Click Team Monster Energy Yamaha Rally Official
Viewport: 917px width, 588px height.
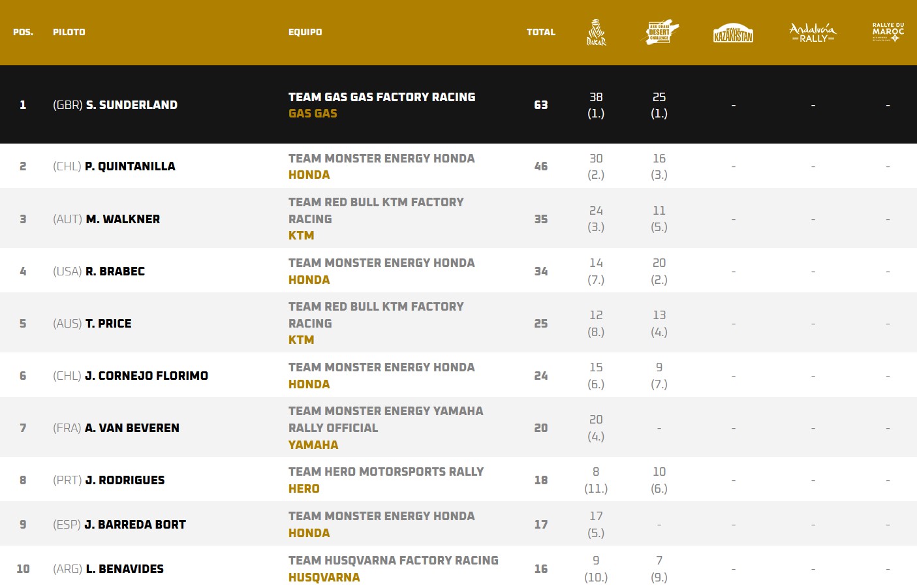pyautogui.click(x=386, y=419)
